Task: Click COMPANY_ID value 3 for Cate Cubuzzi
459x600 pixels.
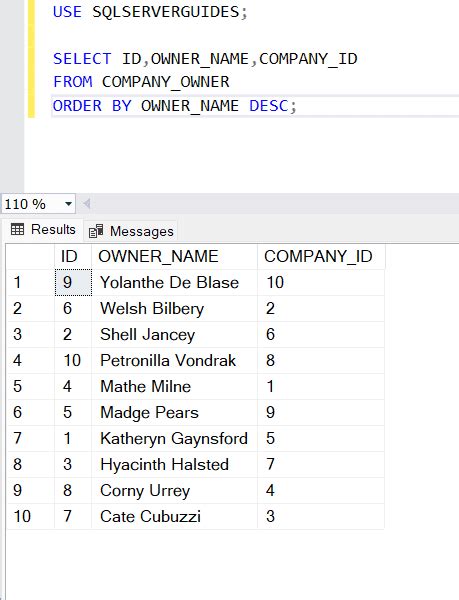Action: point(321,517)
